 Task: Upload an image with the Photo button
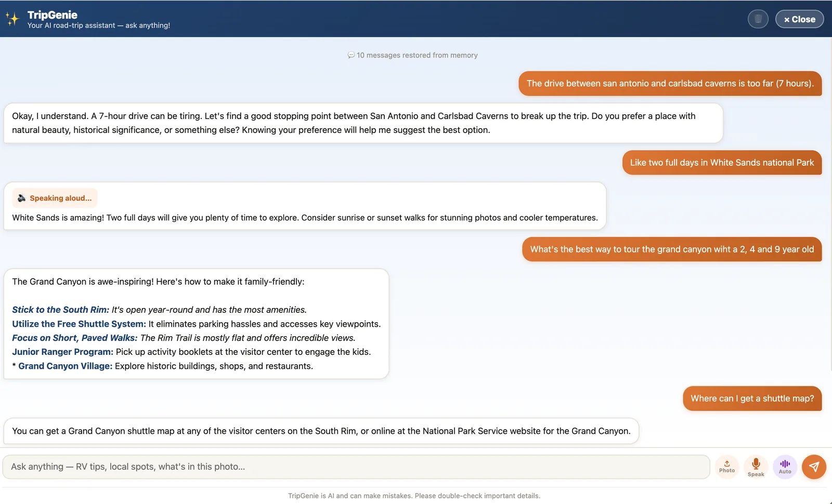pyautogui.click(x=726, y=467)
